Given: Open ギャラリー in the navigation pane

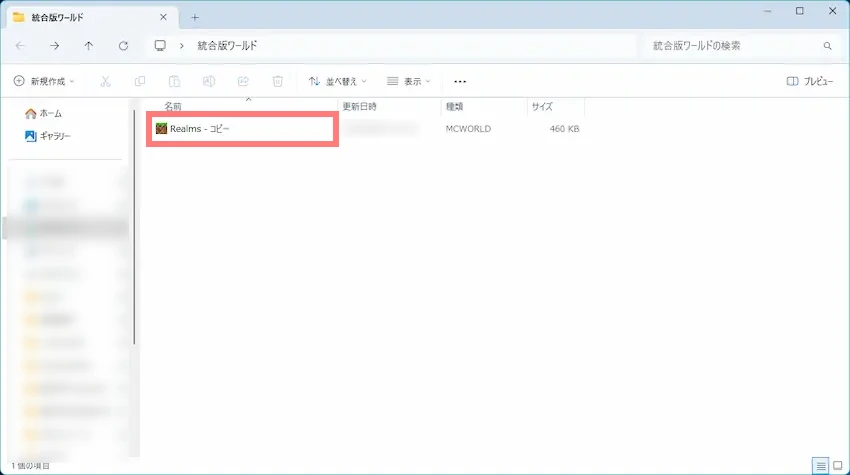Looking at the screenshot, I should 54,135.
